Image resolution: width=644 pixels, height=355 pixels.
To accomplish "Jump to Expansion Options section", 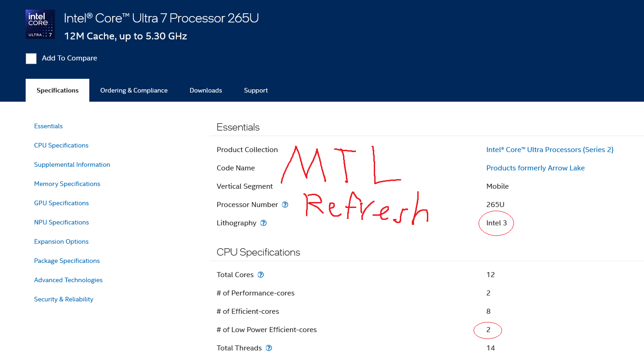I will pos(61,241).
